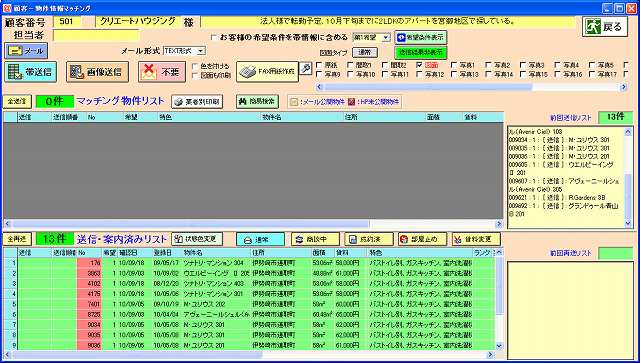Enable the 色を付ける checkbox
This screenshot has height=363, width=640.
tap(196, 66)
